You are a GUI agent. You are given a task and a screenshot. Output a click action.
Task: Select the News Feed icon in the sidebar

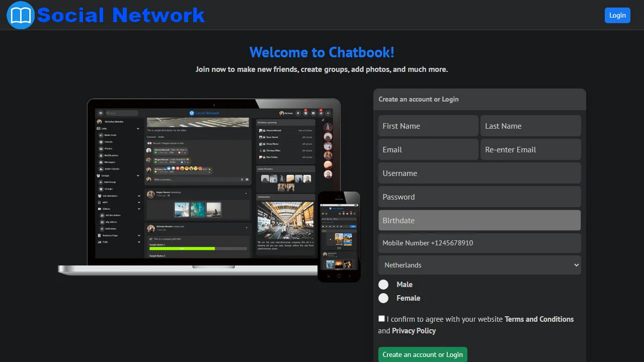(101, 135)
